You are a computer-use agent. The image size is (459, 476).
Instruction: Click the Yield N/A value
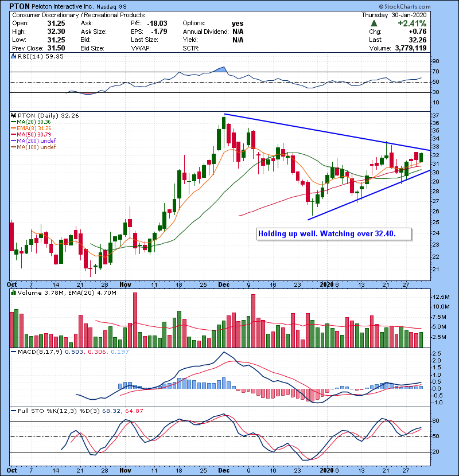coord(238,40)
